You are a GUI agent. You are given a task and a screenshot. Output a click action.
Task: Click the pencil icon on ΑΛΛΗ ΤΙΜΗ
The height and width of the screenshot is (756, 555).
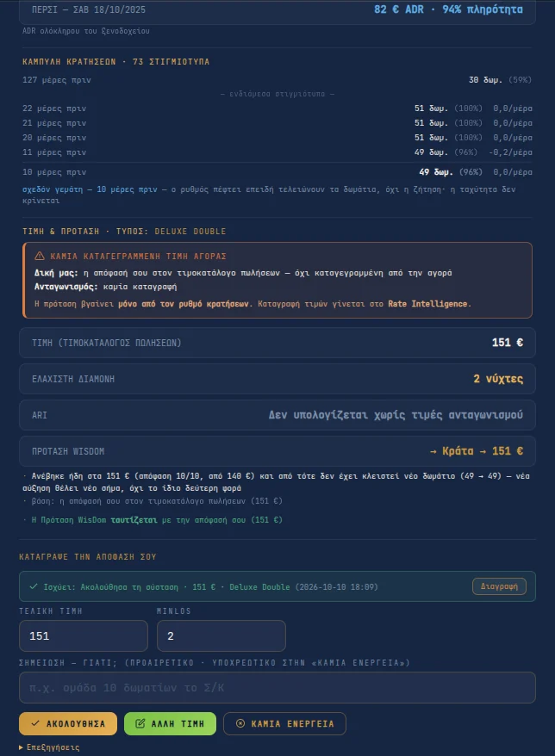pyautogui.click(x=140, y=723)
